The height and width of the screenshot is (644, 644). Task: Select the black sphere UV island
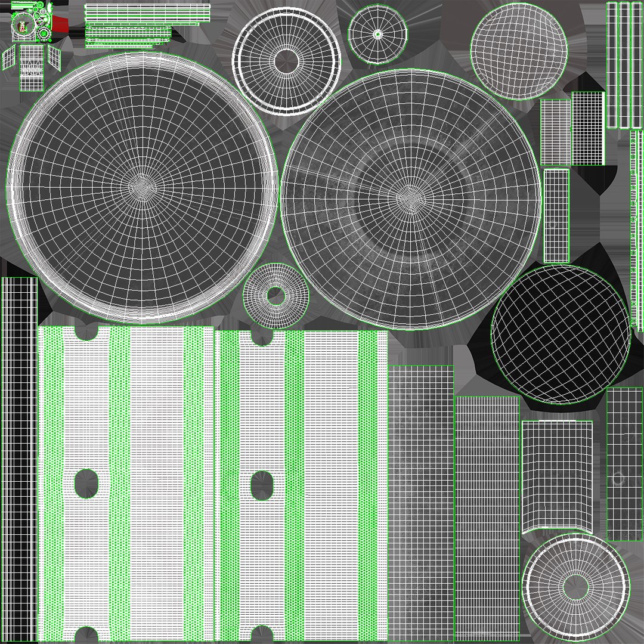561,334
